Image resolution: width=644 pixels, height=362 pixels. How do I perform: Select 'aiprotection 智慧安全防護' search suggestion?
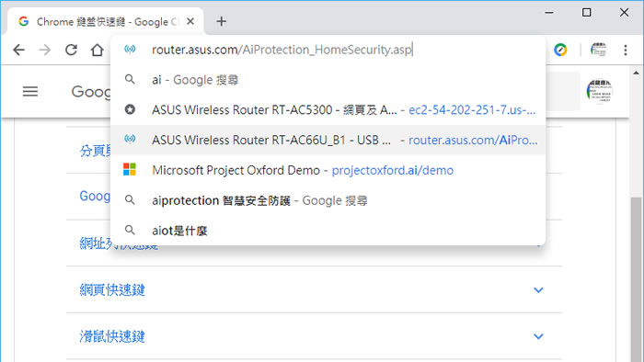[328, 200]
